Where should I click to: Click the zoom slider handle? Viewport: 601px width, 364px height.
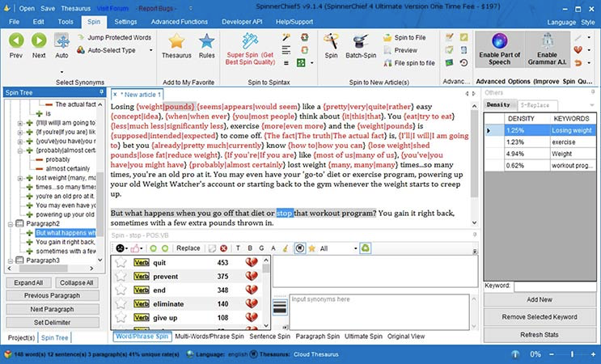[x=572, y=354]
